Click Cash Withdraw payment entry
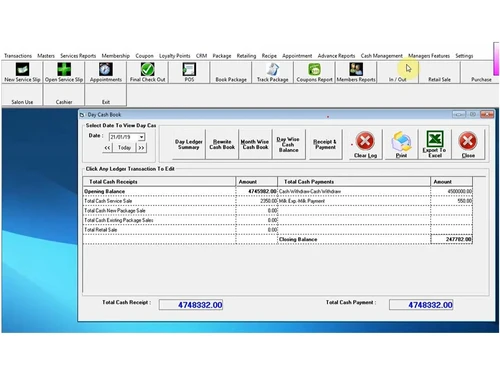500x375 pixels. (x=354, y=191)
